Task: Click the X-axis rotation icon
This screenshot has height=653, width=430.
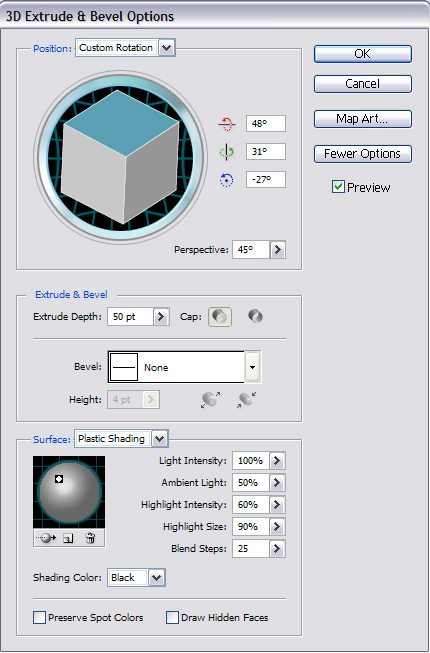Action: [226, 124]
